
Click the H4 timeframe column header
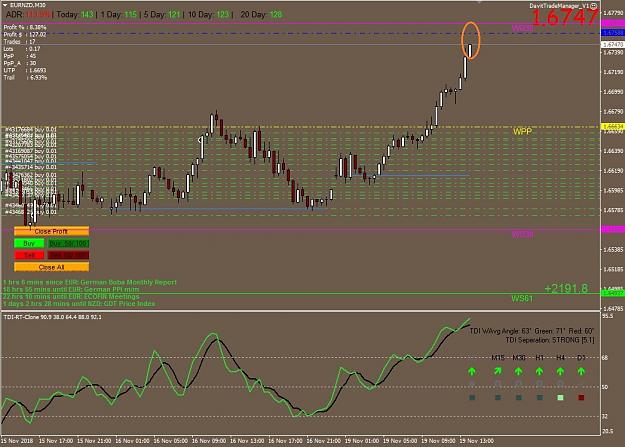tap(560, 358)
